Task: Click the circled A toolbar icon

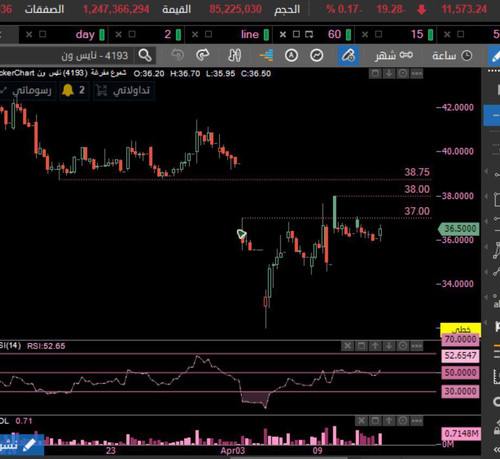Action: [291, 55]
